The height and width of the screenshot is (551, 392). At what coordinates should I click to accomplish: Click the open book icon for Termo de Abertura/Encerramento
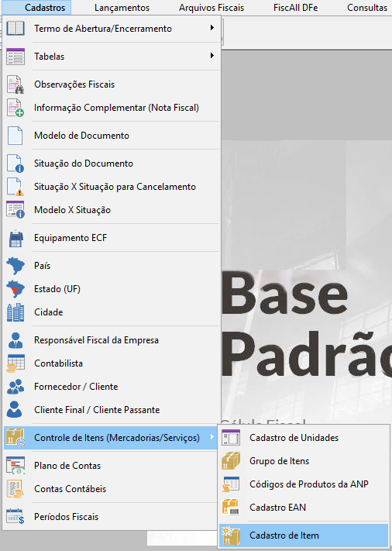(15, 29)
